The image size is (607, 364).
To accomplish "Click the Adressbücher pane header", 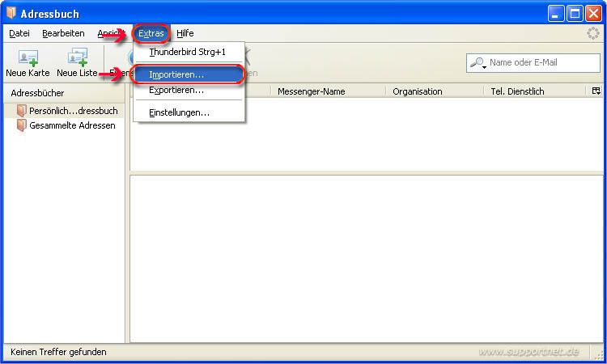I will pos(64,93).
